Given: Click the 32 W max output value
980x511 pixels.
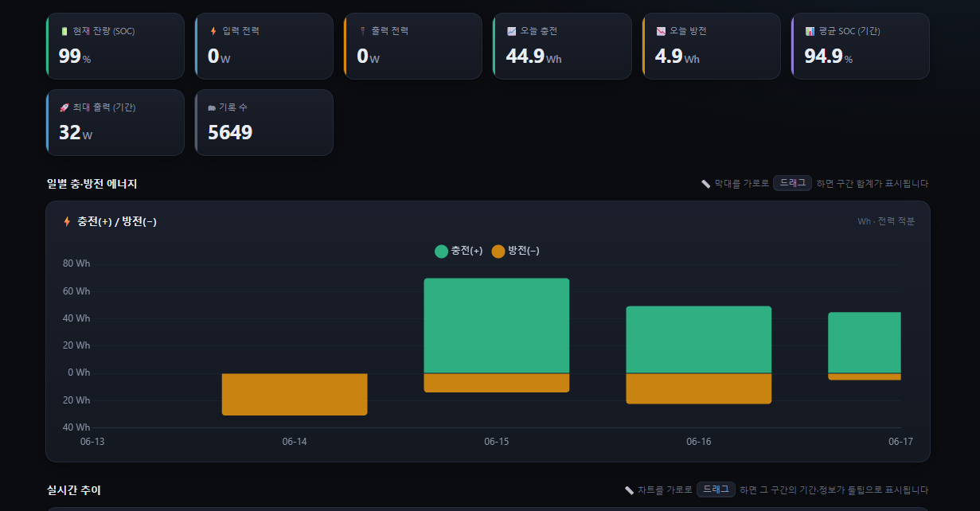Looking at the screenshot, I should pyautogui.click(x=76, y=133).
